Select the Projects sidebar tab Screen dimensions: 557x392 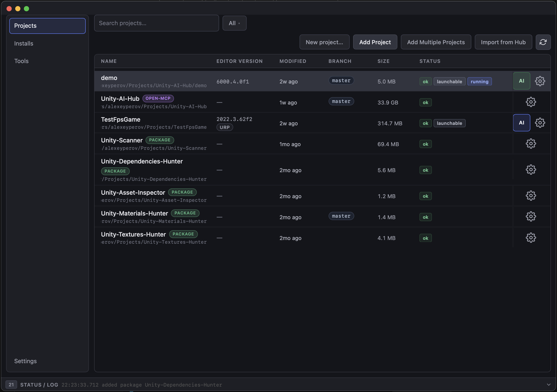click(47, 26)
